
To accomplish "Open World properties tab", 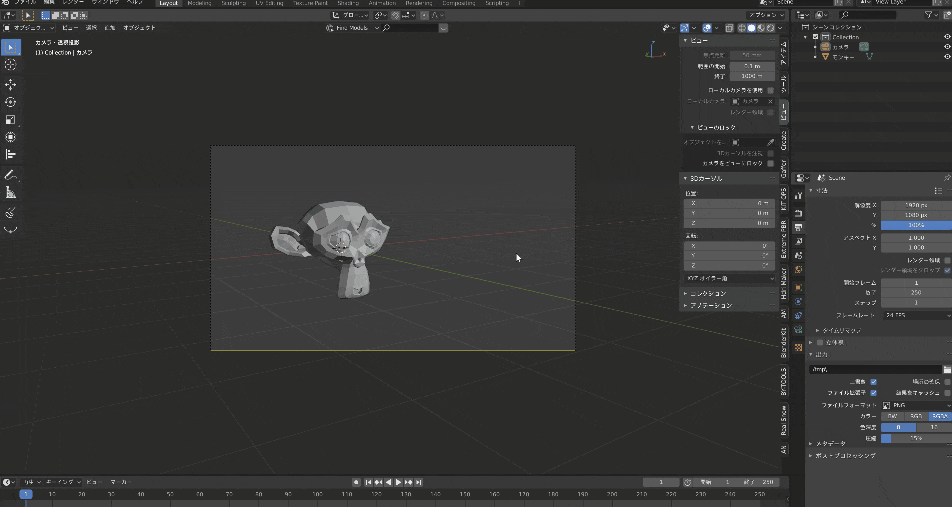I will pyautogui.click(x=798, y=270).
